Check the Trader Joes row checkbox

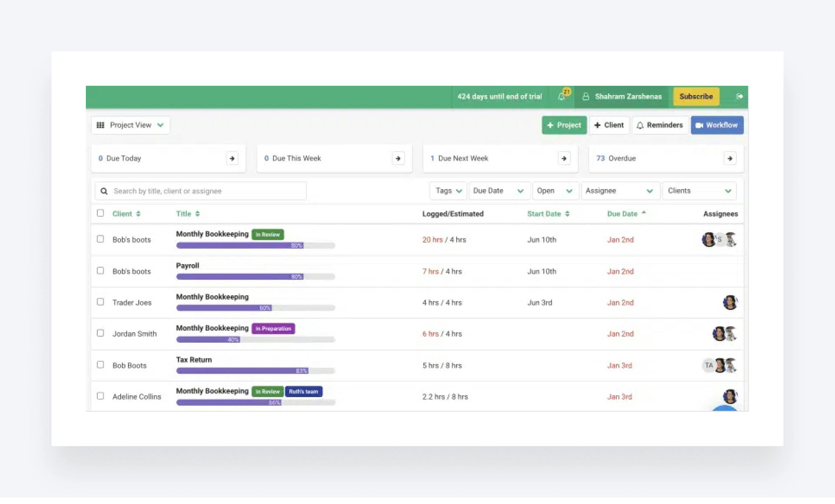tap(100, 302)
